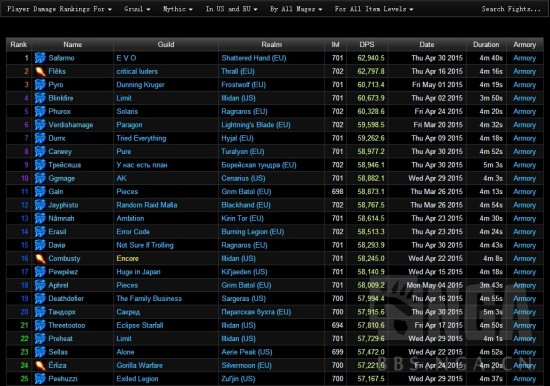Open the Aerie Peak (US) realm link
This screenshot has width=550, height=386.
pyautogui.click(x=247, y=352)
